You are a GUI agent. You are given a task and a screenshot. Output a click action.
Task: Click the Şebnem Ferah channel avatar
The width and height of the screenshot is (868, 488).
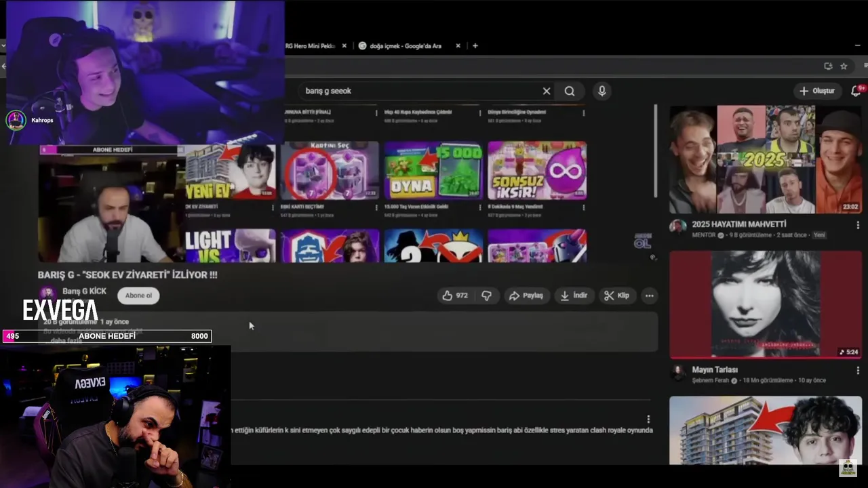point(677,373)
